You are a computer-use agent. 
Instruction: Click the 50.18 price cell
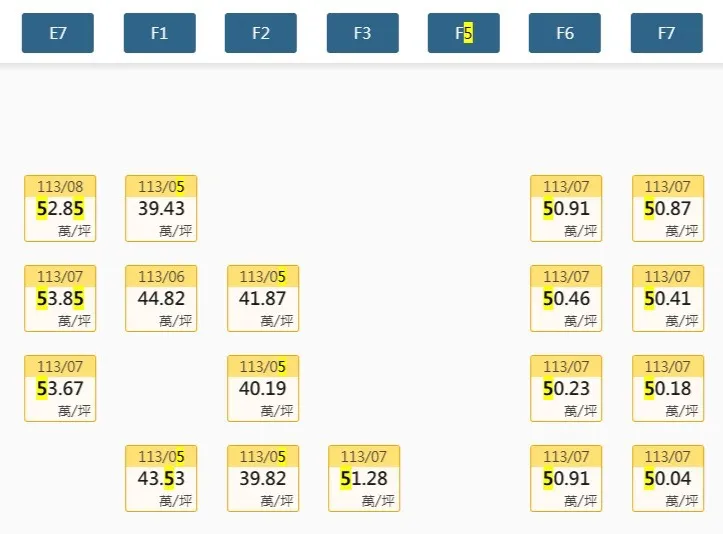point(668,388)
